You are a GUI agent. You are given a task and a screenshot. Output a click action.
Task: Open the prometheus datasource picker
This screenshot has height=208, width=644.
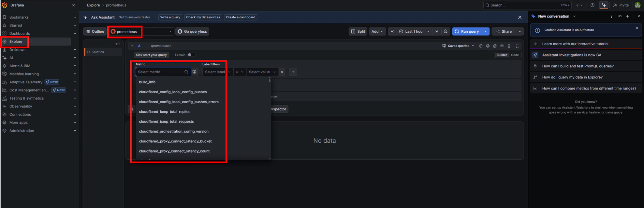[141, 31]
